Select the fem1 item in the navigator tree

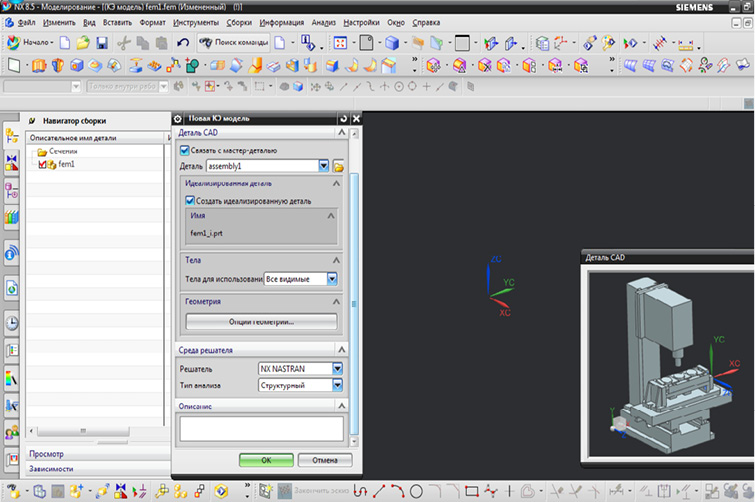pyautogui.click(x=66, y=165)
